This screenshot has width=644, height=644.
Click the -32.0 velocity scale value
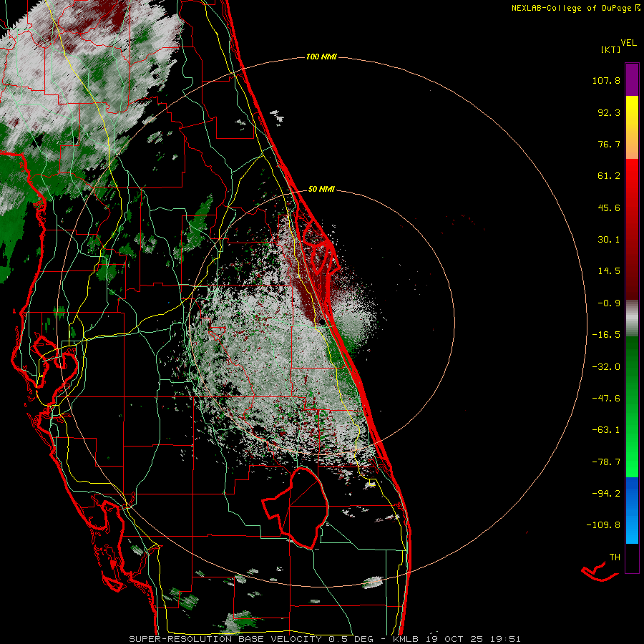(606, 367)
